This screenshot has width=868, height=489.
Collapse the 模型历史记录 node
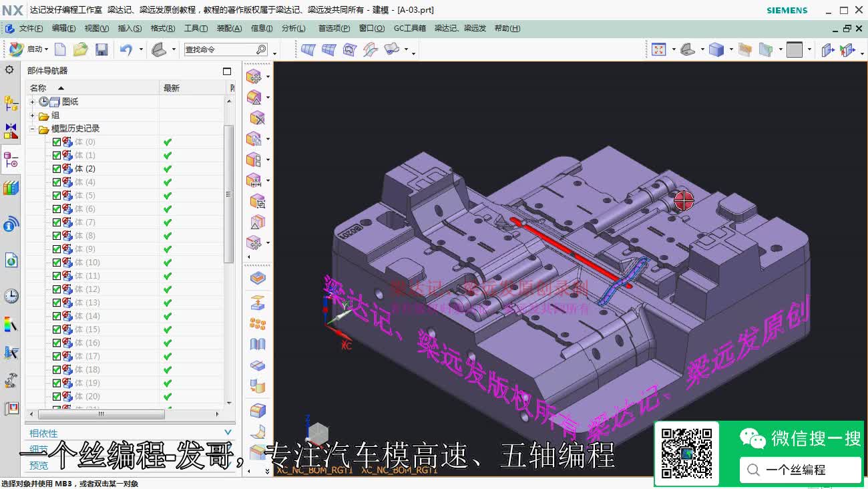32,128
